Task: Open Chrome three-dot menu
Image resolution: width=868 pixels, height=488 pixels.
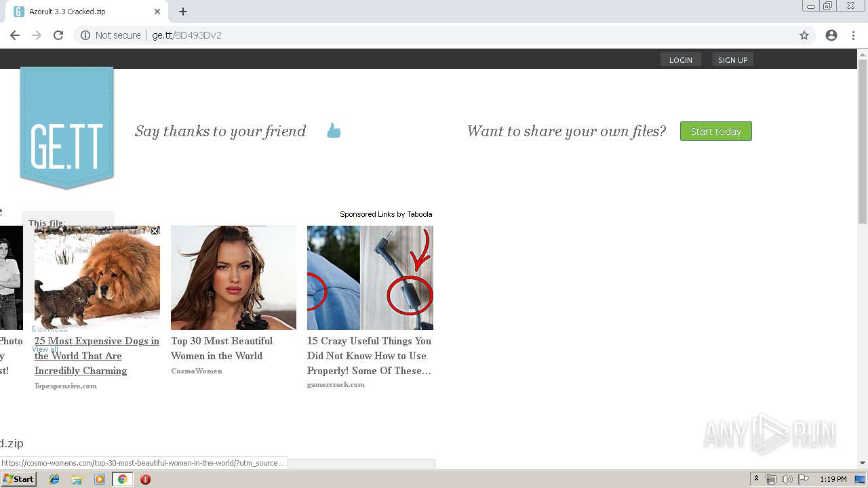Action: point(853,35)
